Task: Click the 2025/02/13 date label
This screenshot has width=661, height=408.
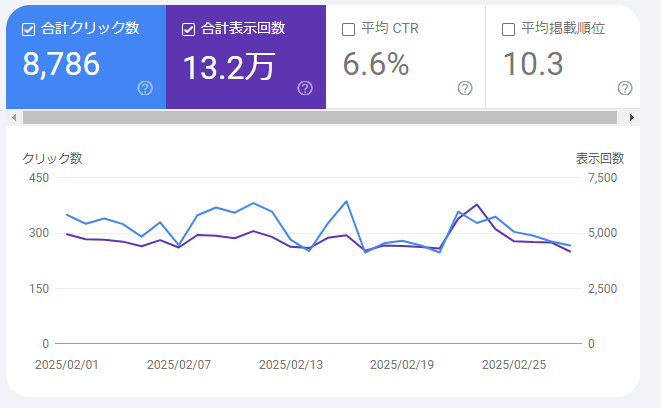Action: coord(291,365)
